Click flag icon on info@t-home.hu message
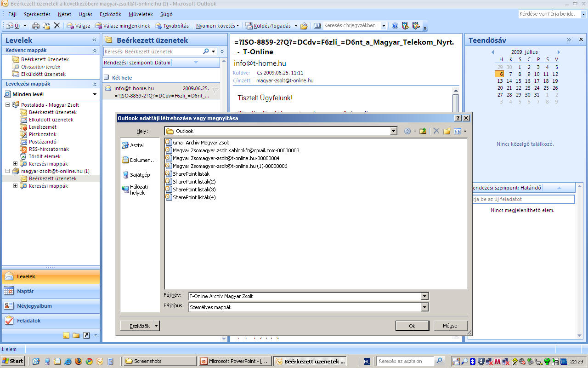The height and width of the screenshot is (368, 588). click(x=215, y=91)
